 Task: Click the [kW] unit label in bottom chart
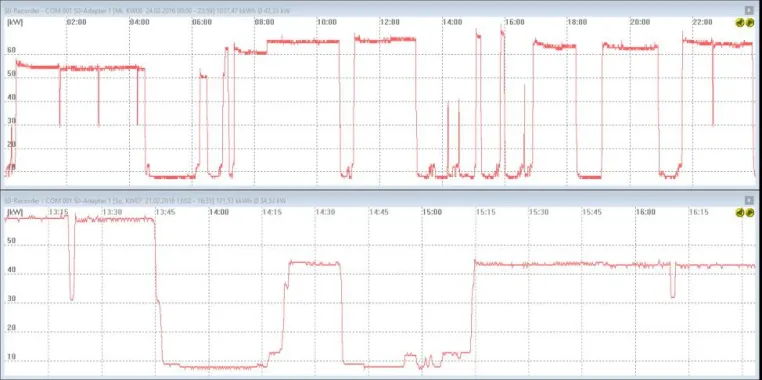point(15,212)
